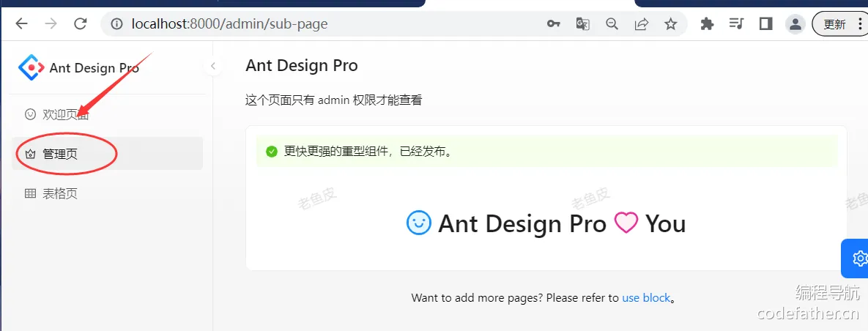Open saved passwords key icon

coord(553,24)
